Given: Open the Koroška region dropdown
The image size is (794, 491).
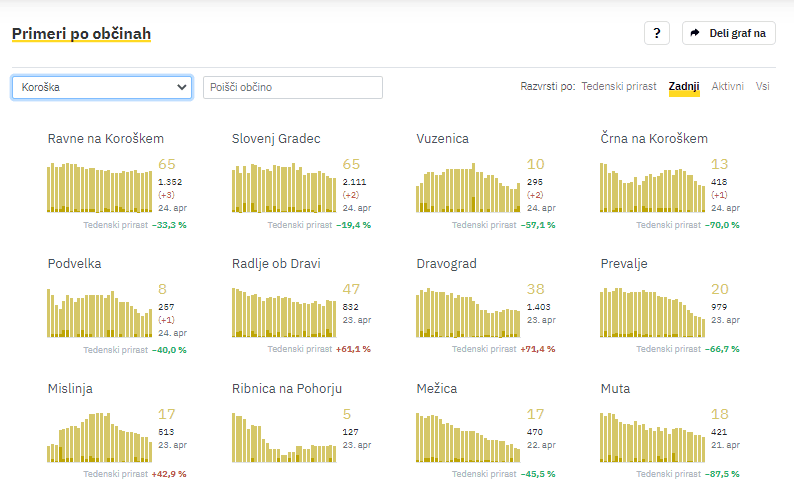Looking at the screenshot, I should (101, 87).
